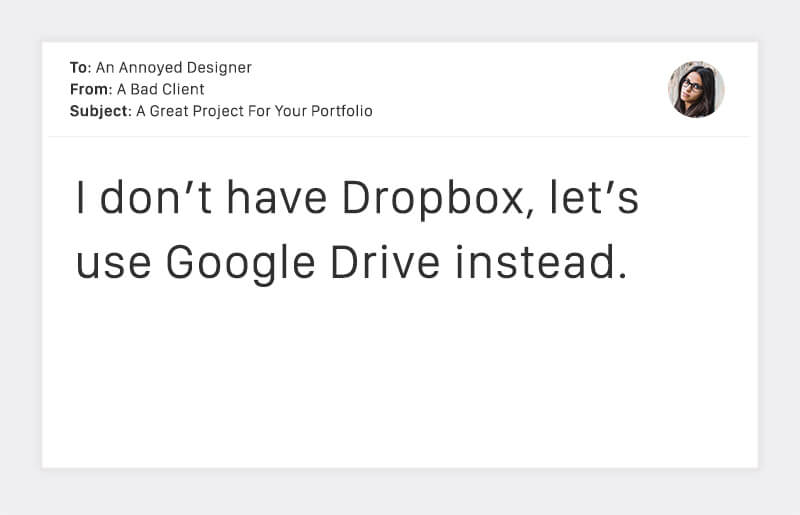Click the word "Great" in the subject line

(x=172, y=111)
